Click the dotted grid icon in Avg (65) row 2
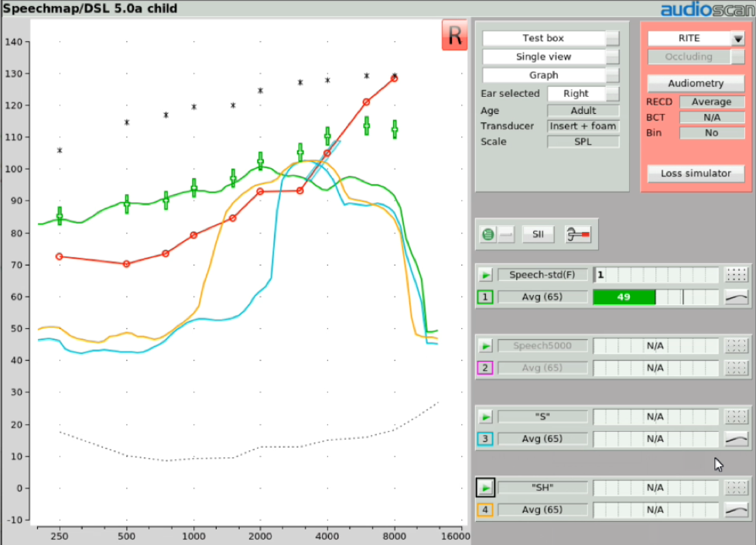 click(x=736, y=368)
